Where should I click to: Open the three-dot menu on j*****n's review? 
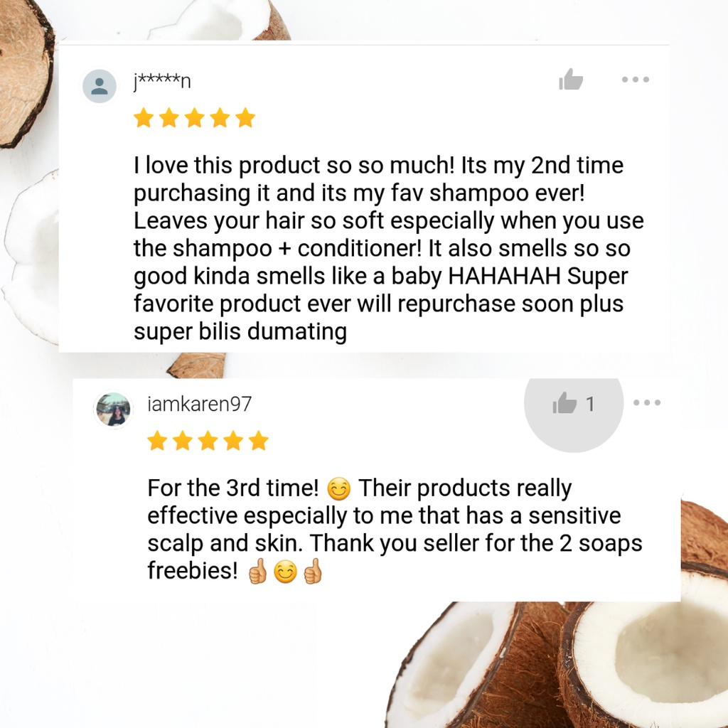coord(635,80)
